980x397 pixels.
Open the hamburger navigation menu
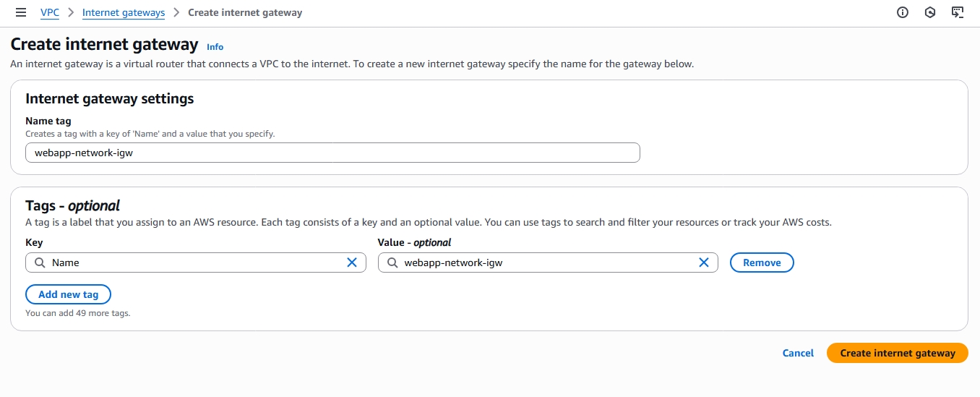tap(21, 12)
